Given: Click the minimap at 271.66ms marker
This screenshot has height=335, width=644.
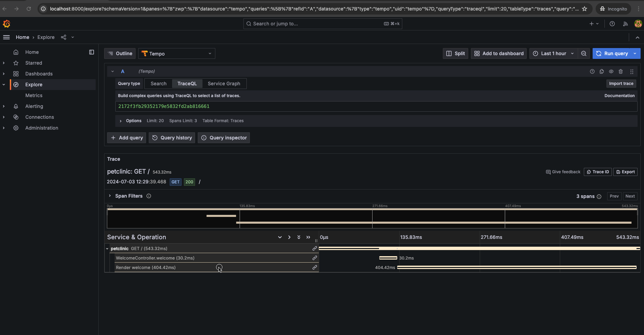Looking at the screenshot, I should pos(372,219).
